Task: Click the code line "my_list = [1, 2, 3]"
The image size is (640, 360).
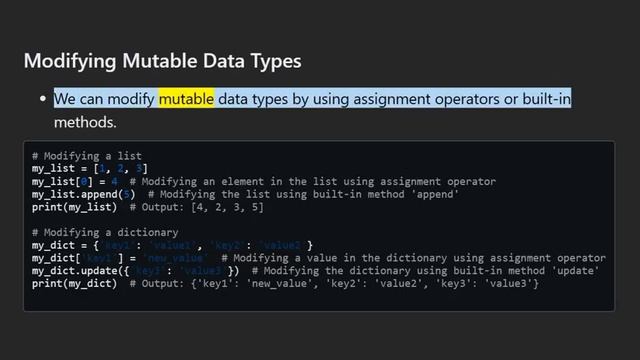Action: point(90,169)
